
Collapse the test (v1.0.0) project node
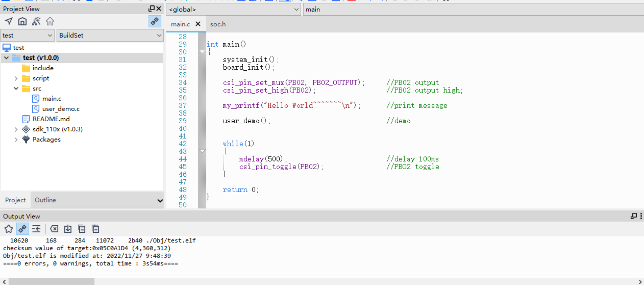coord(6,58)
